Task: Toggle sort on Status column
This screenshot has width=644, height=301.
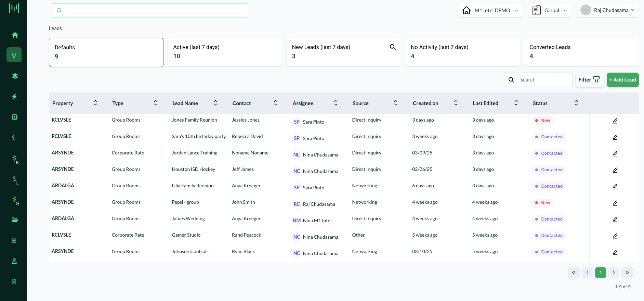Action: (576, 103)
